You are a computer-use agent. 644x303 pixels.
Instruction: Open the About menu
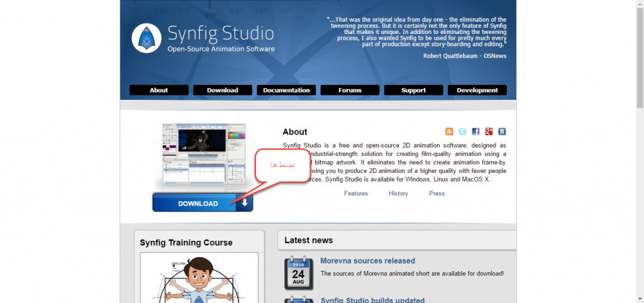(x=159, y=91)
